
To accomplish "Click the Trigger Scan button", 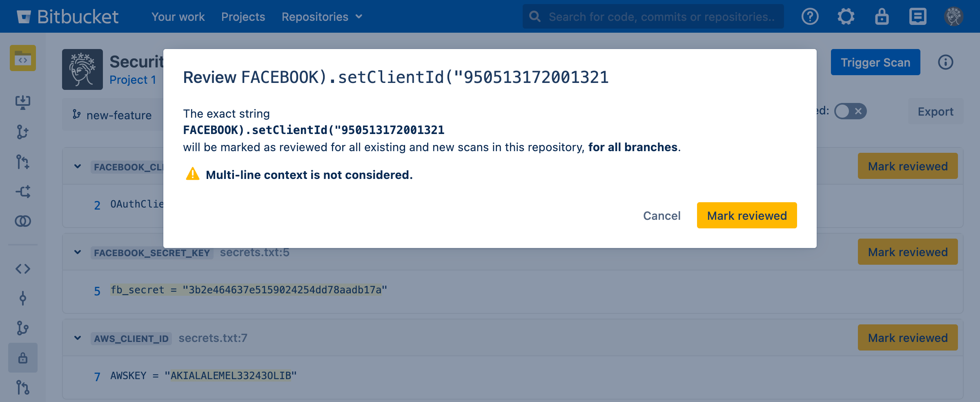I will (875, 62).
